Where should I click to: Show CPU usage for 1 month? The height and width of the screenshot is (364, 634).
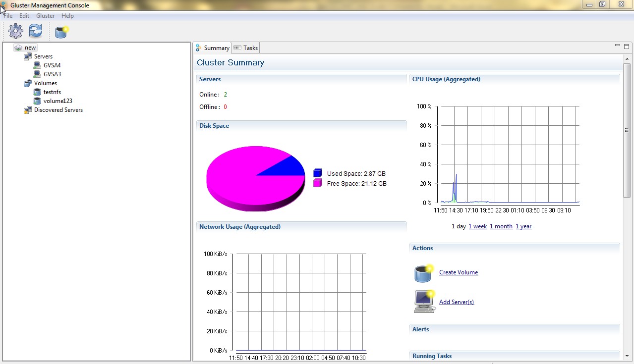point(501,226)
